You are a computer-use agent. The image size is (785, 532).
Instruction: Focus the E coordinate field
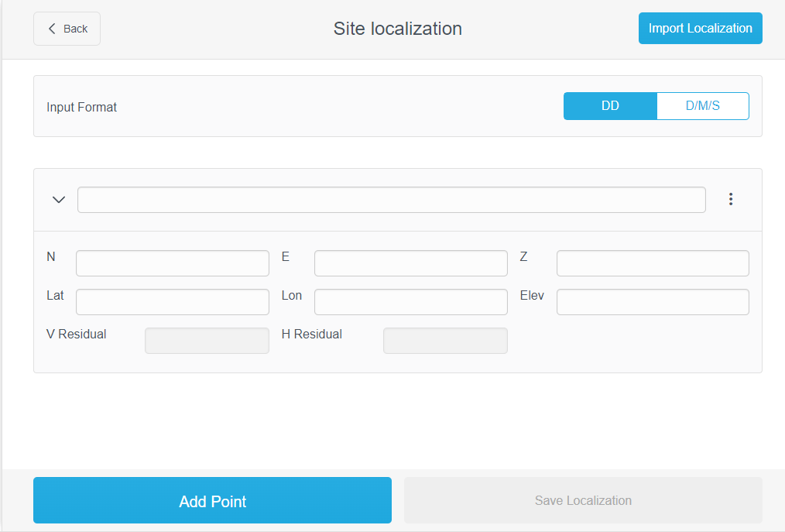[410, 263]
